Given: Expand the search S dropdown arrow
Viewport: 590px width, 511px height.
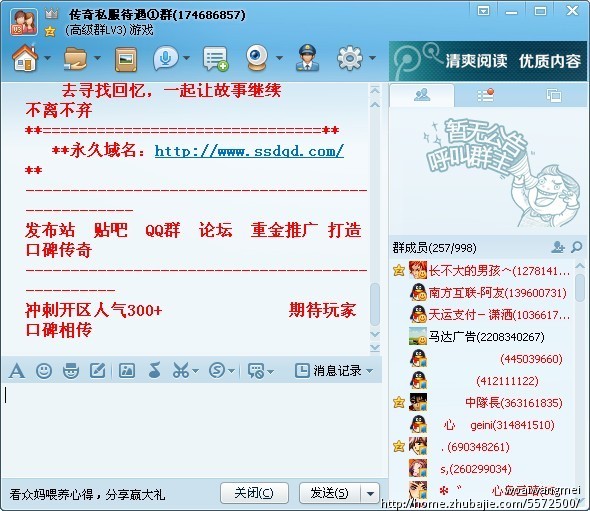Looking at the screenshot, I should pos(231,371).
